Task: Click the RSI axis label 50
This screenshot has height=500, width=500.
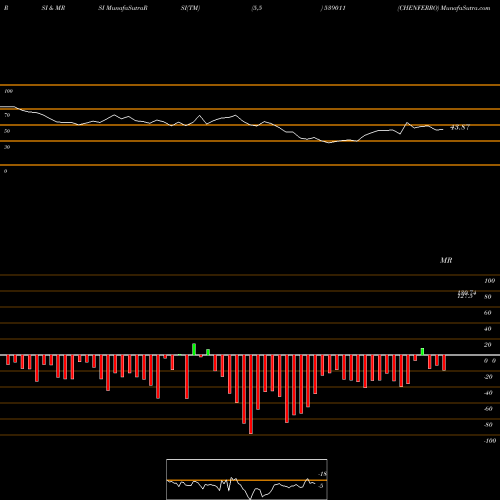Action: tap(7, 131)
